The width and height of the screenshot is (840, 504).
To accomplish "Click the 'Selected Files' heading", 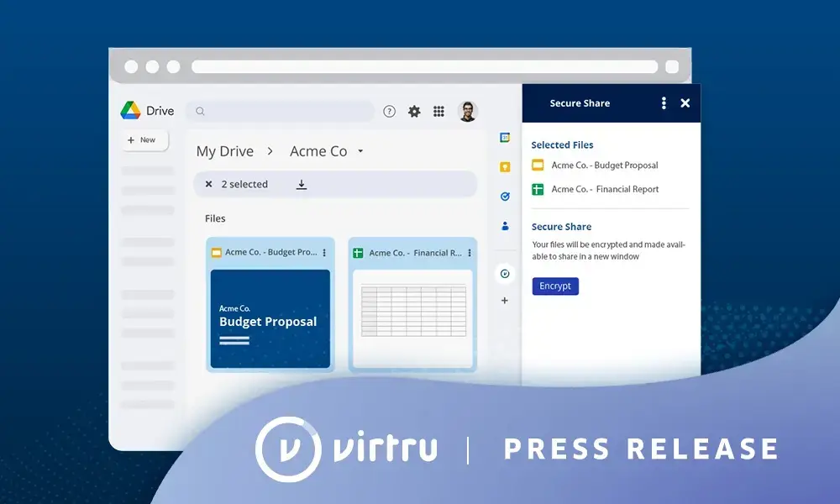I will [563, 144].
